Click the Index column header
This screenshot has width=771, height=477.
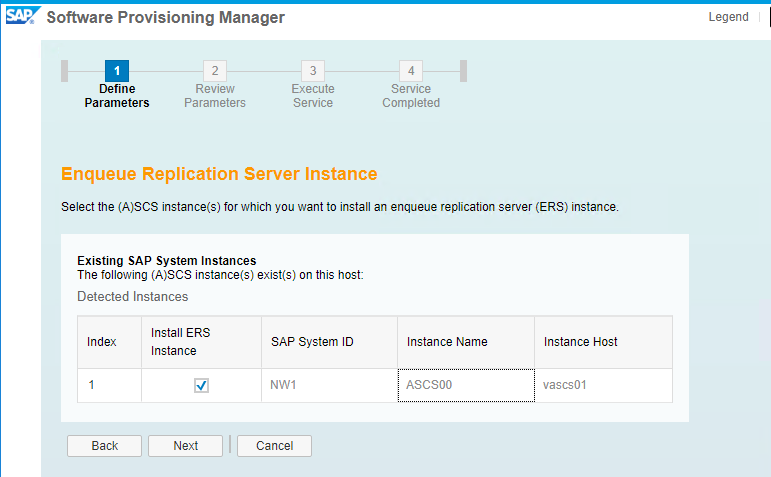click(109, 342)
